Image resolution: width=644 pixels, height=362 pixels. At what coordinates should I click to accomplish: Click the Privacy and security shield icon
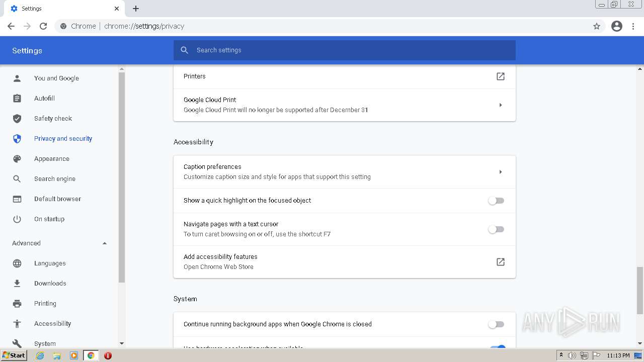tap(17, 138)
